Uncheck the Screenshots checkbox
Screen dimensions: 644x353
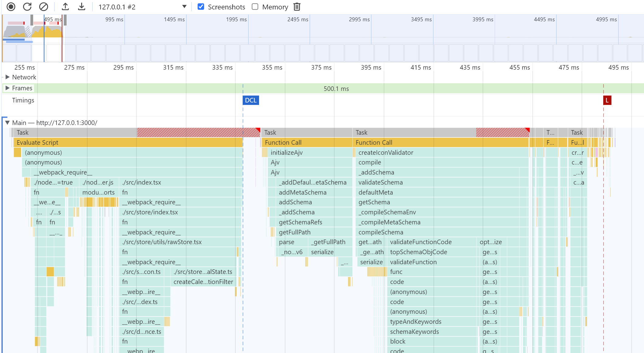point(201,7)
